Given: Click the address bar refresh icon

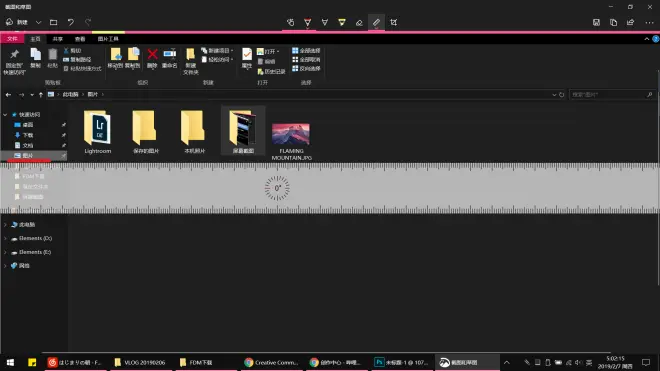Looking at the screenshot, I should [x=562, y=95].
